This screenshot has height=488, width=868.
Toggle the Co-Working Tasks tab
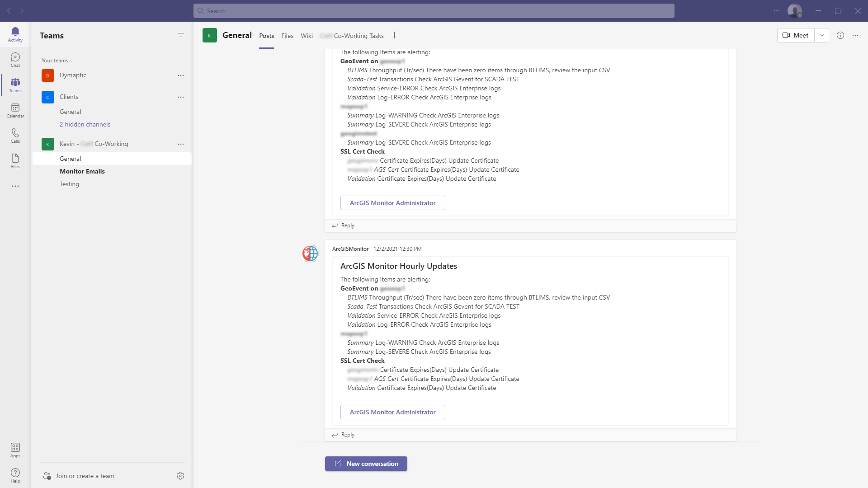pos(351,35)
